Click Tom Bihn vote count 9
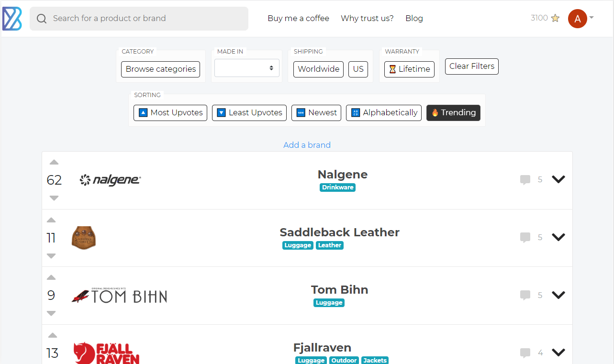This screenshot has width=614, height=364. pos(51,296)
